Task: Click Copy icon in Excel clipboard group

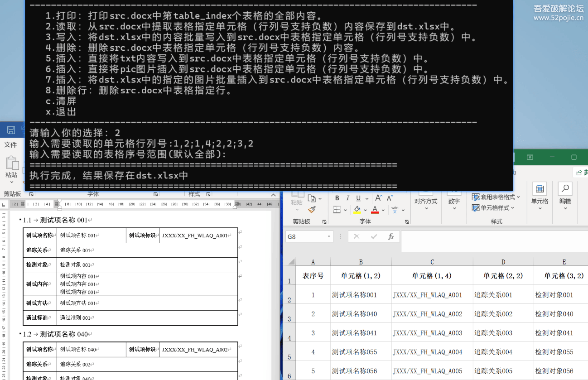Action: (x=312, y=198)
